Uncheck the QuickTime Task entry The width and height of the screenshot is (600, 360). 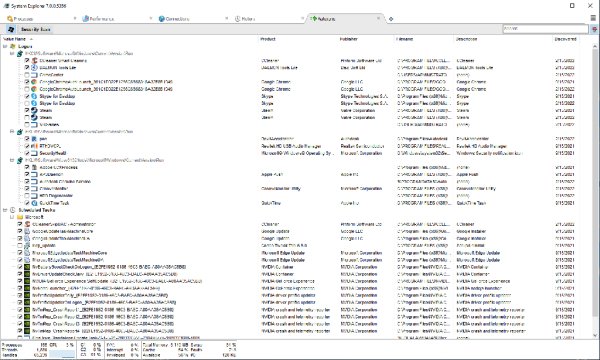27,203
